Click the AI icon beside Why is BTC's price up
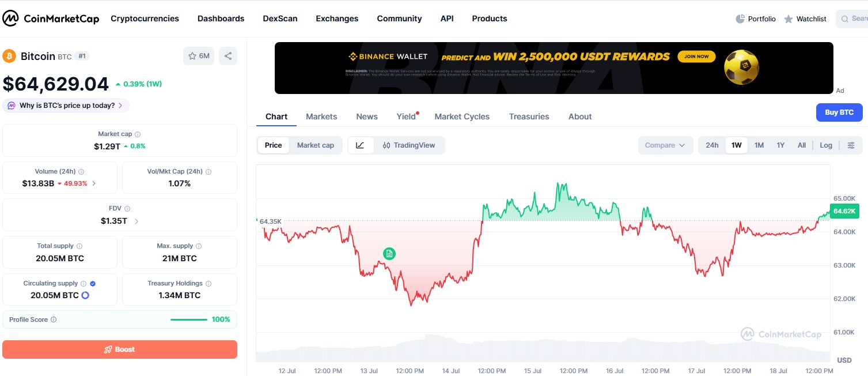Image resolution: width=868 pixels, height=376 pixels. pos(12,106)
